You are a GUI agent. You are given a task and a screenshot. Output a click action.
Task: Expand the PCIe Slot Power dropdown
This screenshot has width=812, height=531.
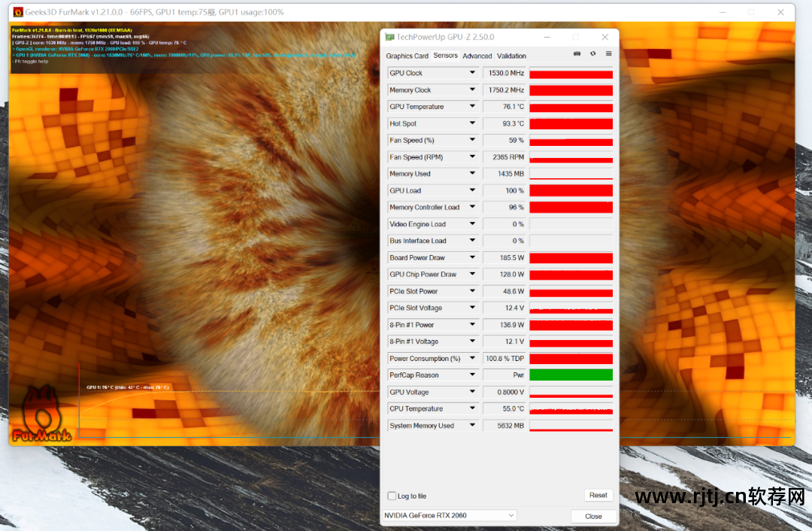tap(472, 290)
